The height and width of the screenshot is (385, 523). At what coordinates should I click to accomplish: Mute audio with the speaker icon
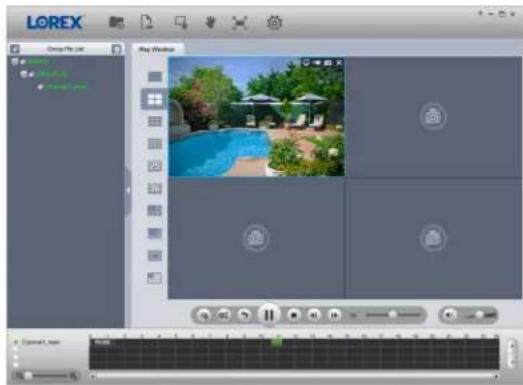coord(449,315)
